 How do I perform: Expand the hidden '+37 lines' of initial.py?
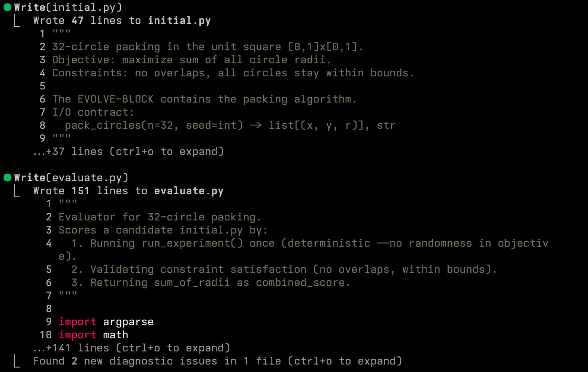point(128,152)
